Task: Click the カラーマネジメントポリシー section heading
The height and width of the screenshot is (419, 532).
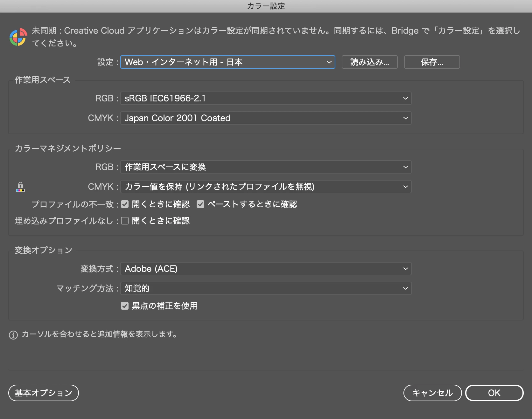Action: pos(68,148)
